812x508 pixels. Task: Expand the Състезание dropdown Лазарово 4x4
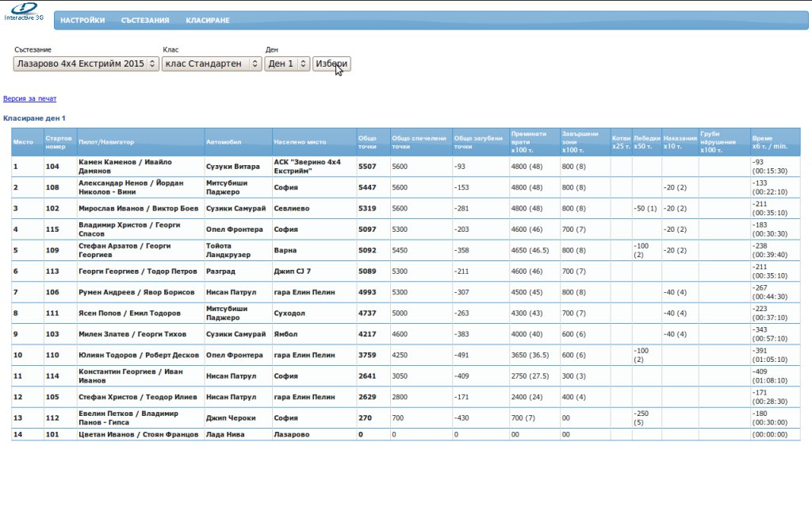(86, 63)
